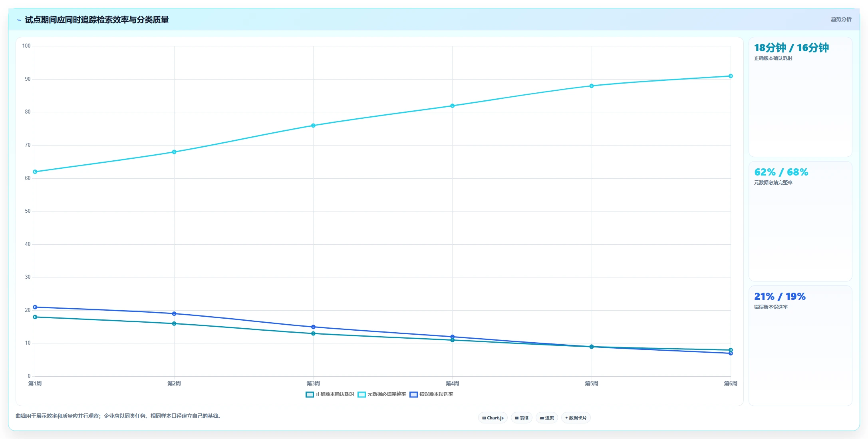Click 错误版本误选率 data point at 第6周

coord(731,353)
